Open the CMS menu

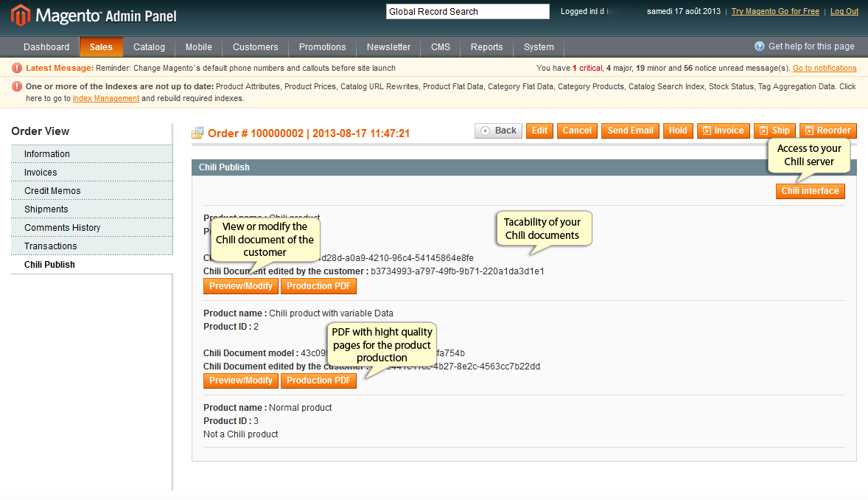(x=441, y=47)
